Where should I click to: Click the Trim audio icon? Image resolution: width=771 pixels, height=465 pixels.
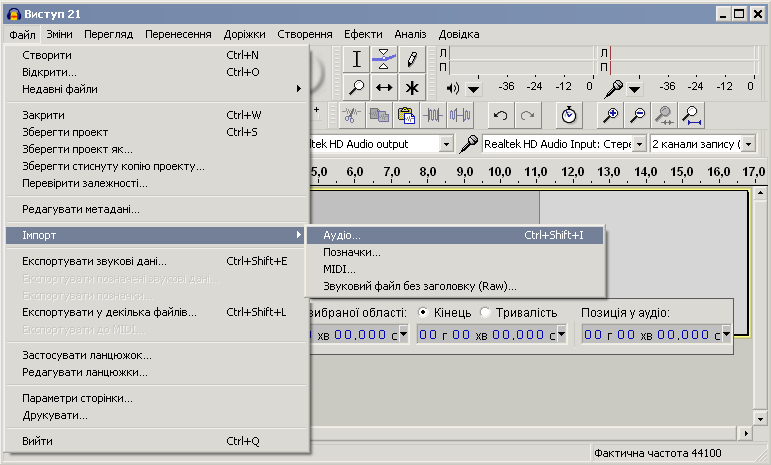(x=433, y=116)
